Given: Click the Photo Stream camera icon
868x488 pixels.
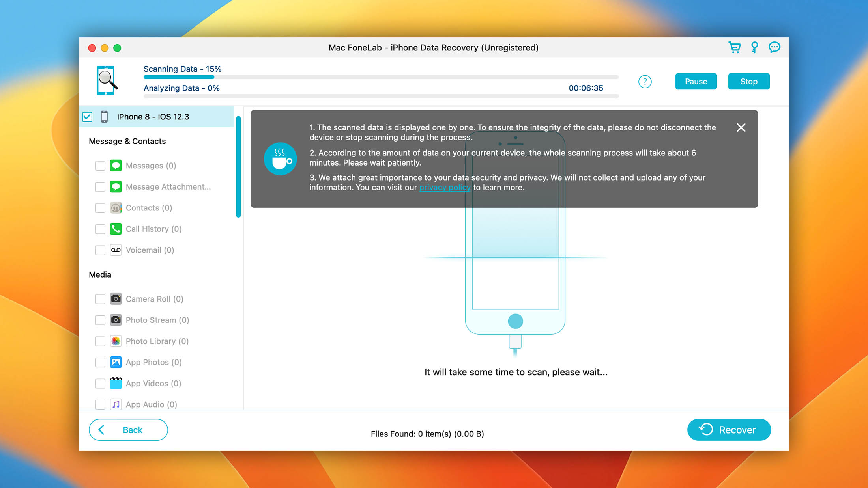Looking at the screenshot, I should point(116,320).
